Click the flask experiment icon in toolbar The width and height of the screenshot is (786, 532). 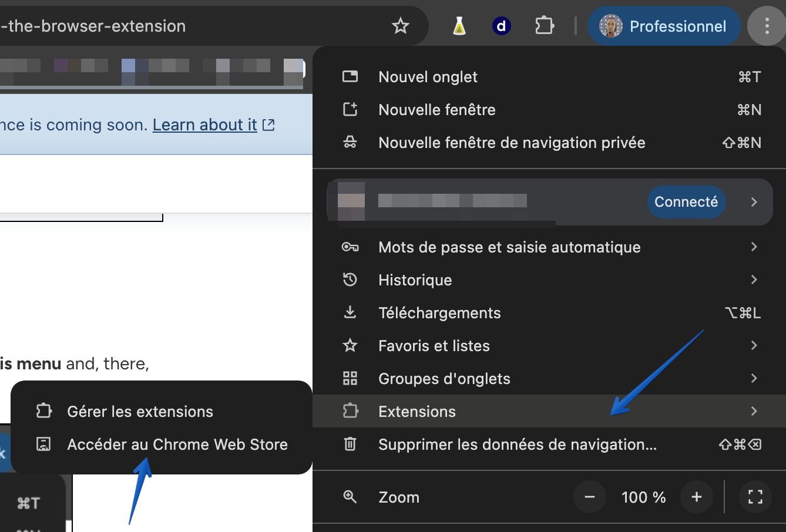459,25
